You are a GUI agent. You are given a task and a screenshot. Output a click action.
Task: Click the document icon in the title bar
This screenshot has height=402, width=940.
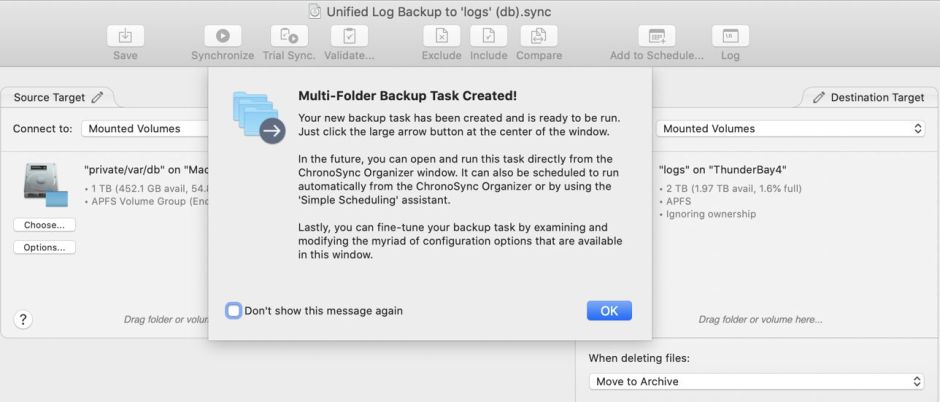click(315, 11)
